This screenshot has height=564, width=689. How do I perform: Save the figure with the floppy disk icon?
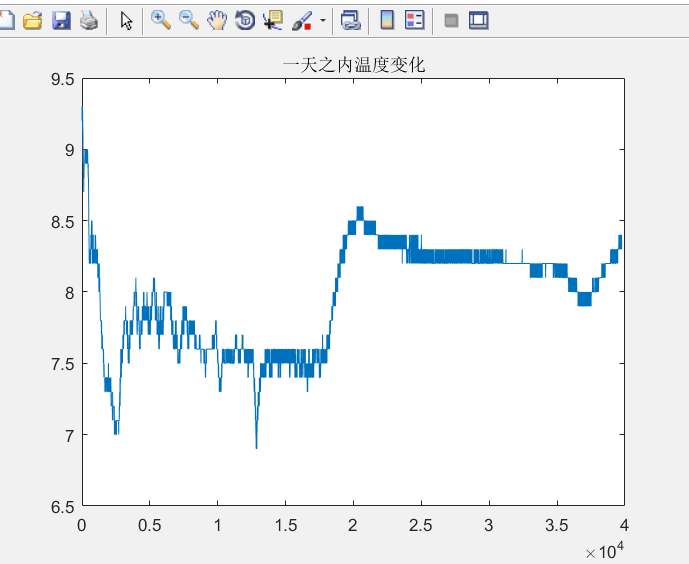pos(61,20)
